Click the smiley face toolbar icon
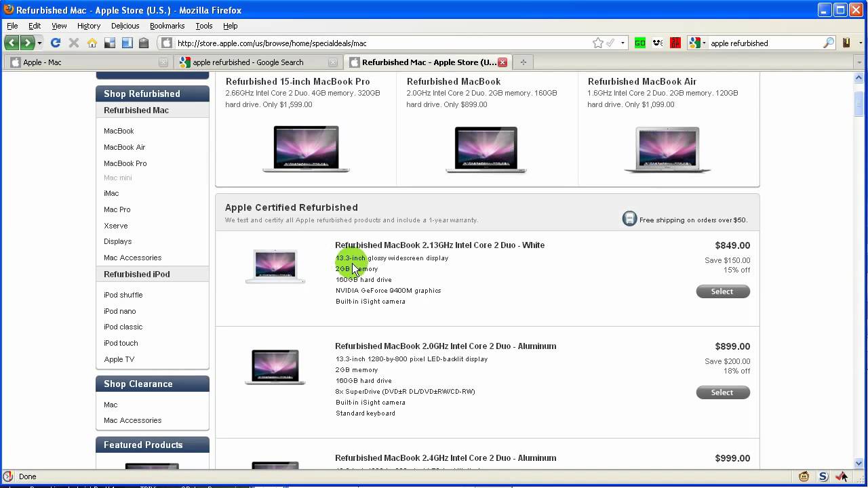Screen dimensions: 868x488 tap(657, 43)
